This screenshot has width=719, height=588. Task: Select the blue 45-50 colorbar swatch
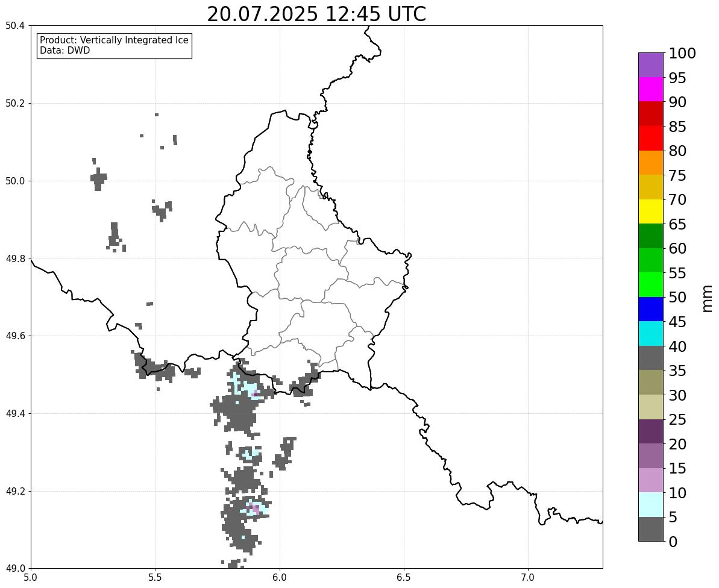point(651,309)
